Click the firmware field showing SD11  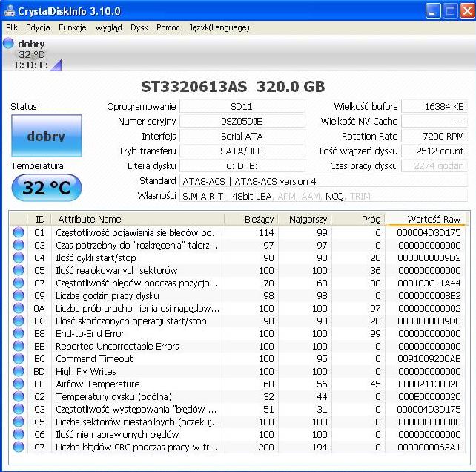click(242, 106)
